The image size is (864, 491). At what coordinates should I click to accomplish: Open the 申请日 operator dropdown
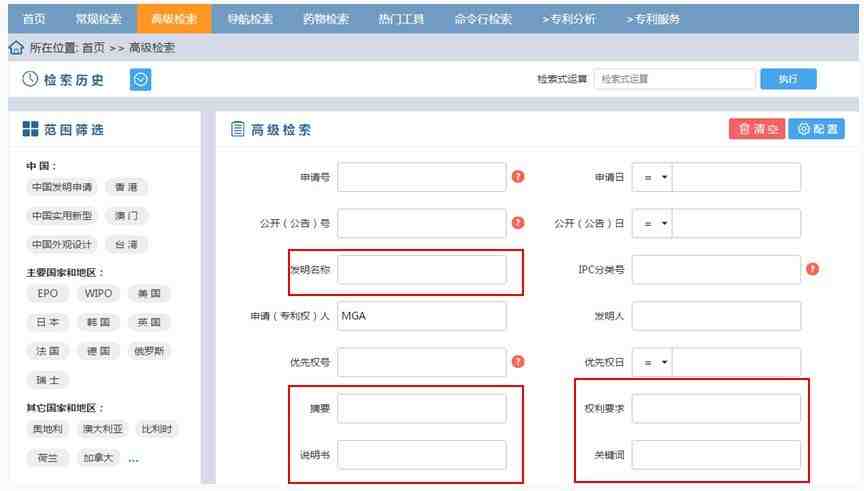653,177
